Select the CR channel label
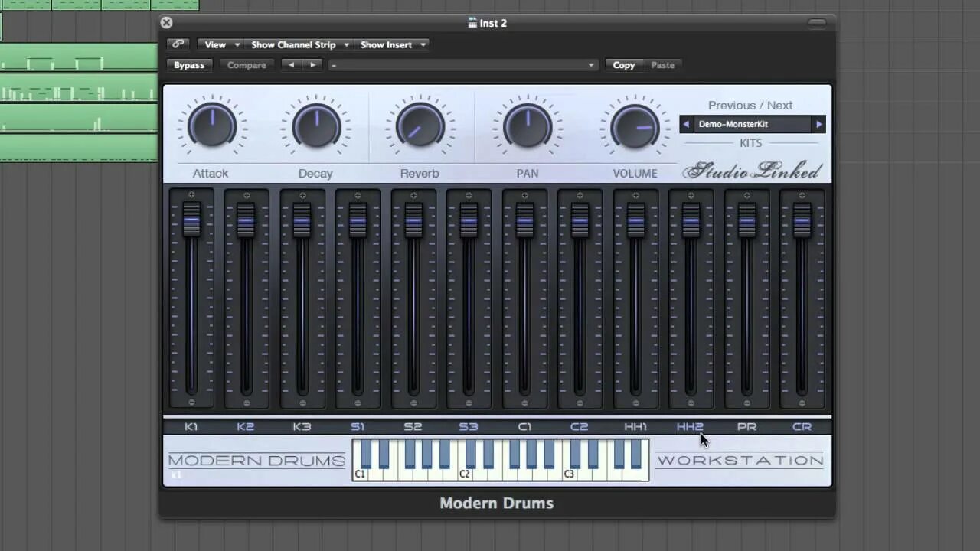 click(x=802, y=427)
